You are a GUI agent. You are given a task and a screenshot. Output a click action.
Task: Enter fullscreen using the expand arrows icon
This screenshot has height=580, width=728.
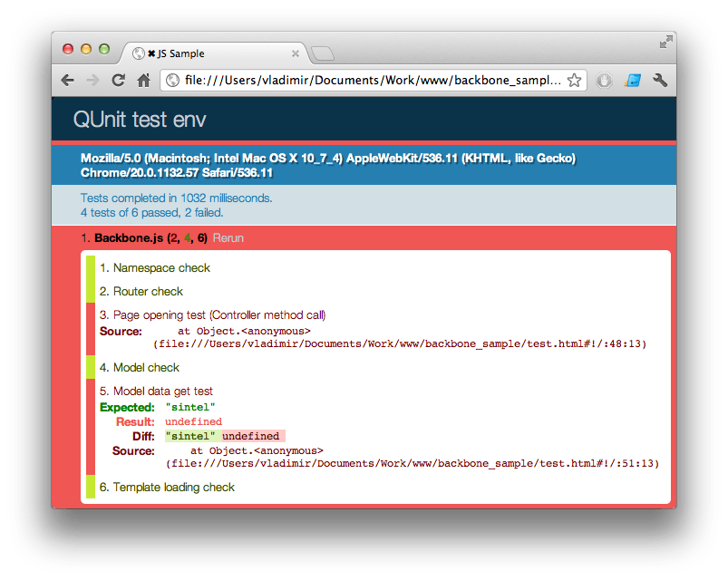pyautogui.click(x=665, y=43)
